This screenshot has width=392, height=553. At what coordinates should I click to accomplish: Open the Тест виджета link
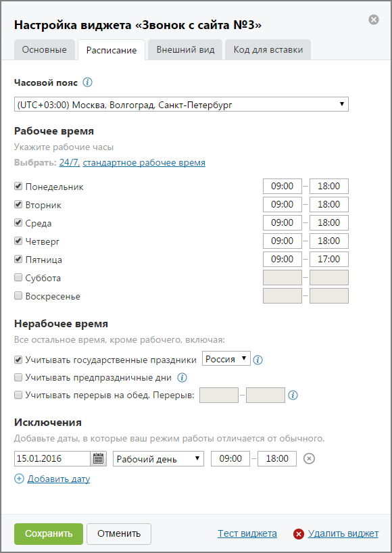pyautogui.click(x=247, y=533)
